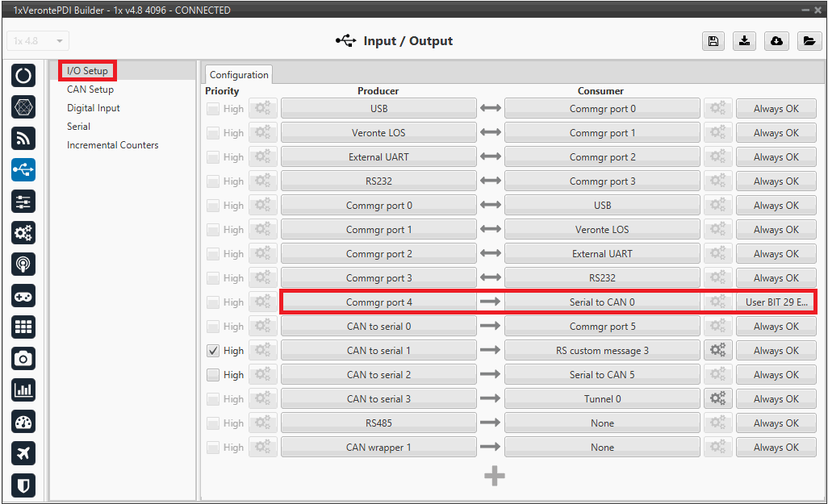
Task: Click Always OK button for RS485 row
Action: 776,423
